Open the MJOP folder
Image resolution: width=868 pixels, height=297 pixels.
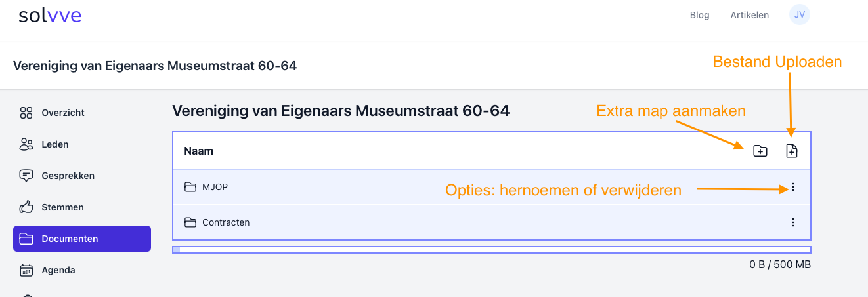(x=215, y=188)
